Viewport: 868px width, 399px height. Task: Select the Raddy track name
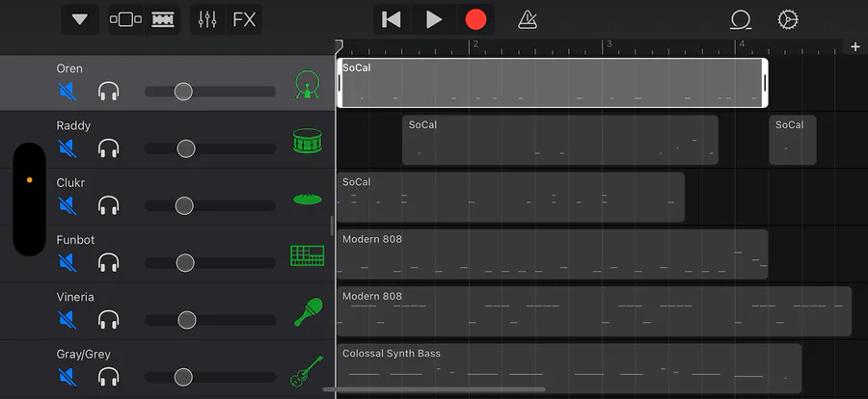(x=73, y=126)
